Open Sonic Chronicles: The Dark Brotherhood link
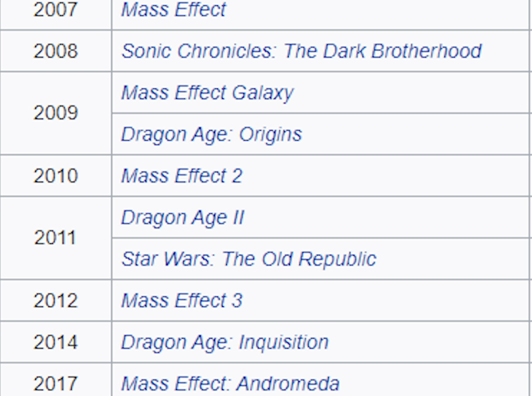Image resolution: width=532 pixels, height=396 pixels. point(301,51)
